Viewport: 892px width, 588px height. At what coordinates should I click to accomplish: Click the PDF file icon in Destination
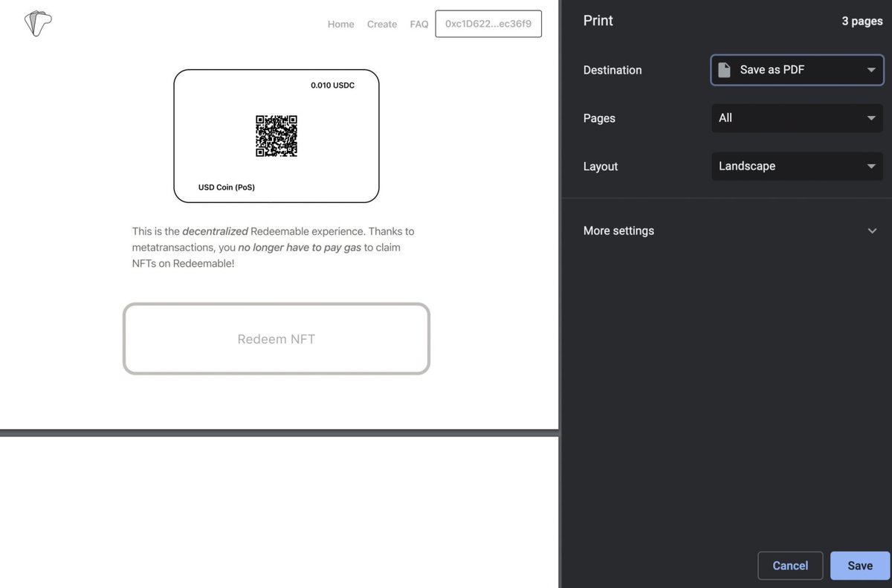(724, 70)
